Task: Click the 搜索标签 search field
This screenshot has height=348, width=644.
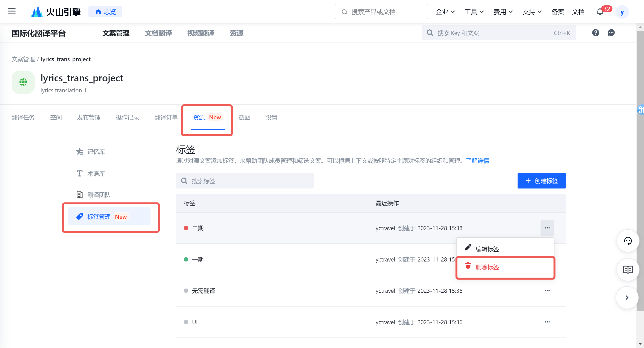Action: pos(245,181)
